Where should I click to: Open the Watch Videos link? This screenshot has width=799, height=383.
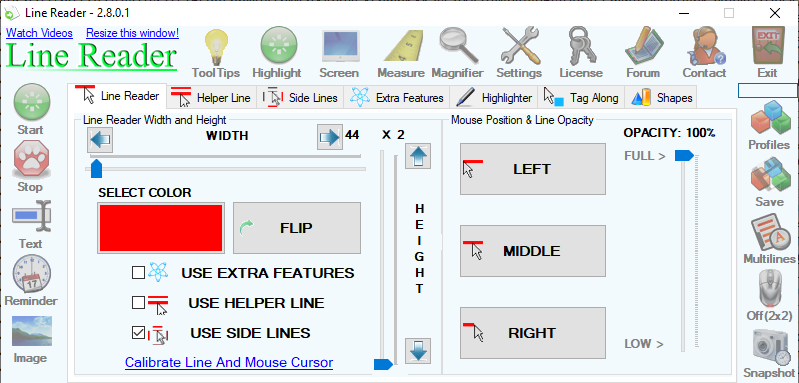pyautogui.click(x=39, y=33)
